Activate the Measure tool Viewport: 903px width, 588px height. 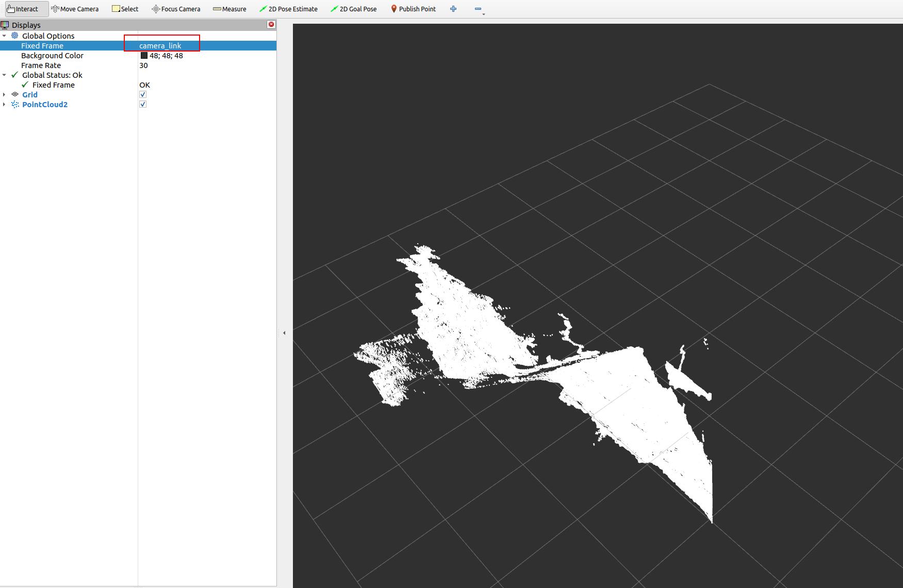229,9
